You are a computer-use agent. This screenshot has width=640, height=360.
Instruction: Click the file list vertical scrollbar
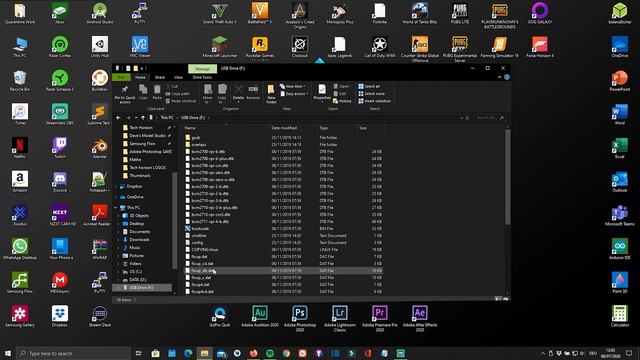507,176
